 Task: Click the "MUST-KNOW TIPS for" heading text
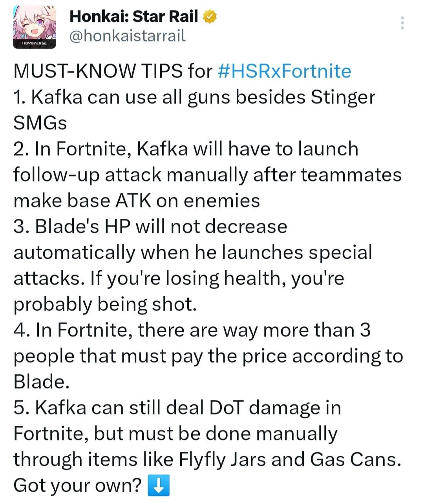pos(112,71)
